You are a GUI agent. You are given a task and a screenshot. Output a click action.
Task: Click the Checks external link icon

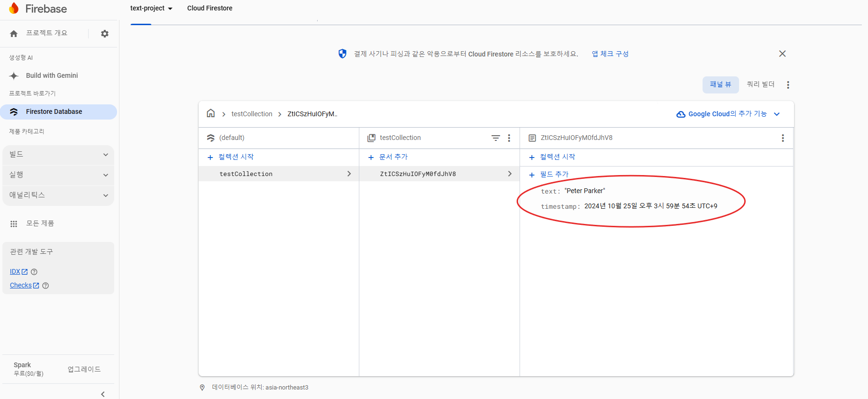tap(36, 286)
